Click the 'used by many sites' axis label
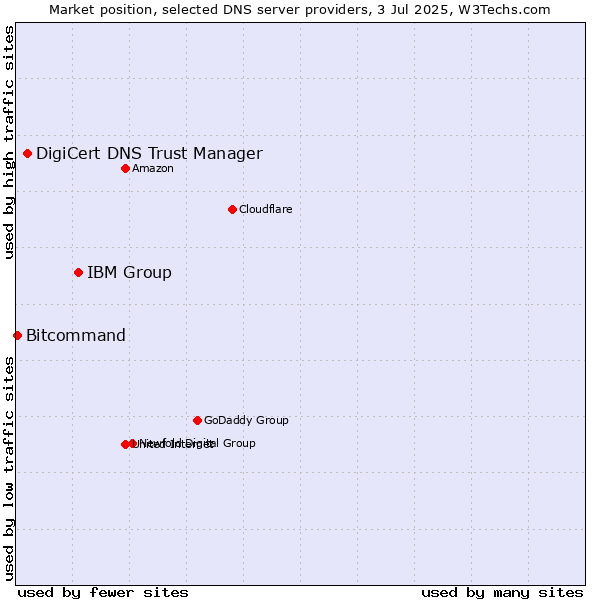This screenshot has width=600, height=600. [502, 593]
